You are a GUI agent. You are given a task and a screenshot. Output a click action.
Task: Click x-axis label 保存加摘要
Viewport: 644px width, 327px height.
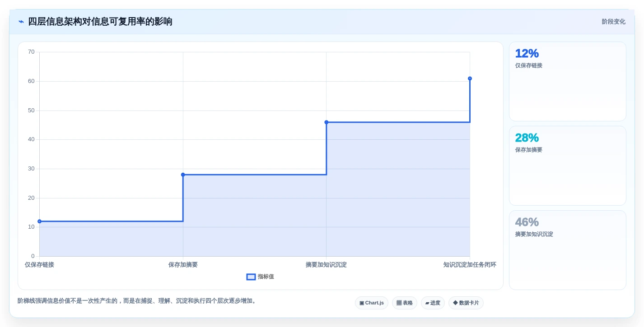click(183, 265)
